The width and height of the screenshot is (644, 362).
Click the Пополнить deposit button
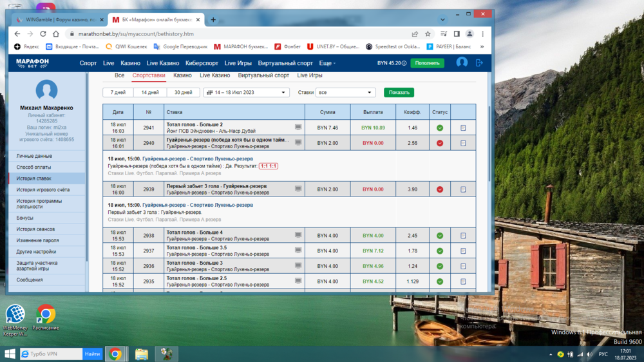tap(427, 63)
